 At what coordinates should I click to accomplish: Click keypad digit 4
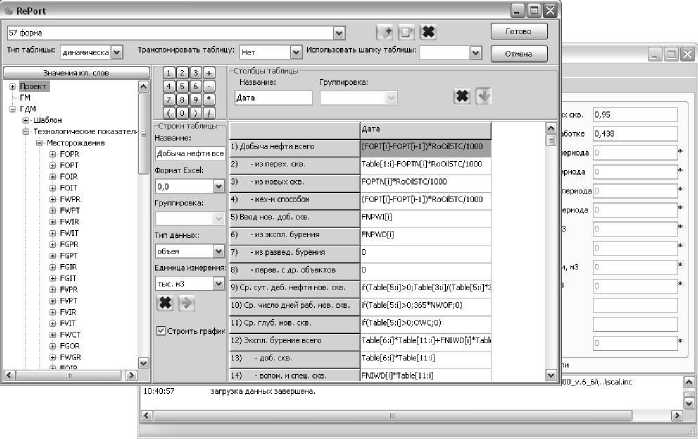click(169, 86)
